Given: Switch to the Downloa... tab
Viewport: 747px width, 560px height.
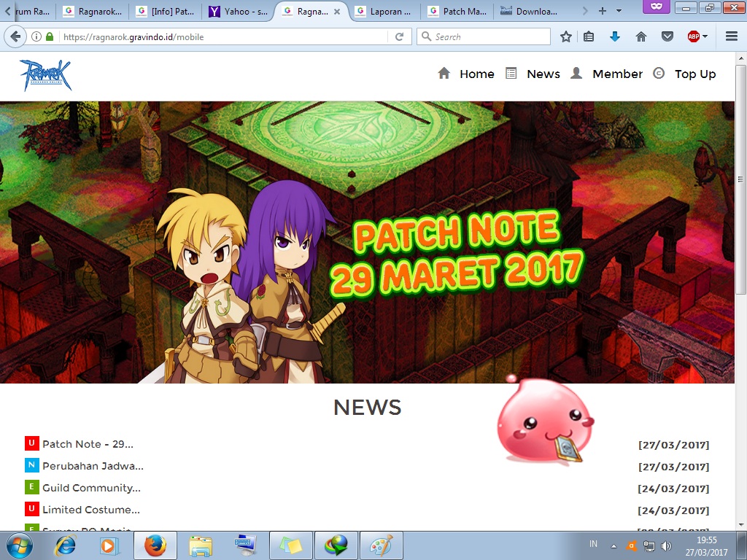Looking at the screenshot, I should [530, 12].
